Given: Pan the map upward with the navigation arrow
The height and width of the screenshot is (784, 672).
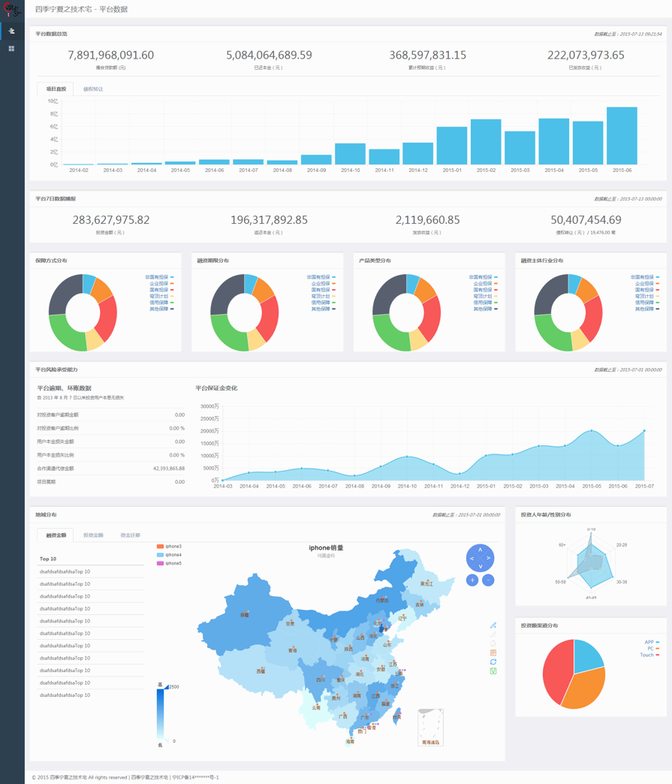Looking at the screenshot, I should [481, 550].
